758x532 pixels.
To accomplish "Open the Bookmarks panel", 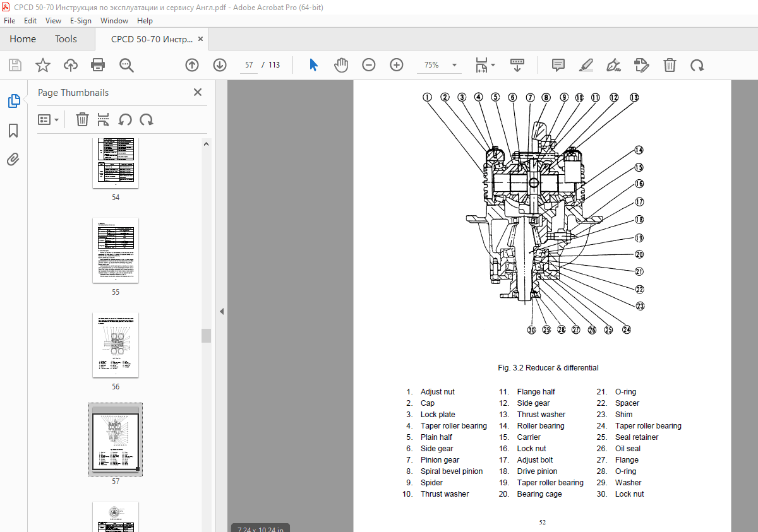I will [13, 131].
